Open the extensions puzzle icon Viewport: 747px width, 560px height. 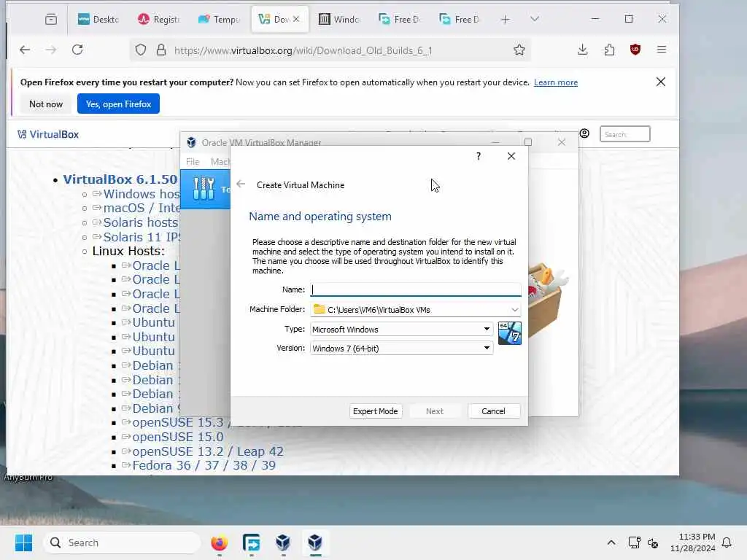point(609,50)
